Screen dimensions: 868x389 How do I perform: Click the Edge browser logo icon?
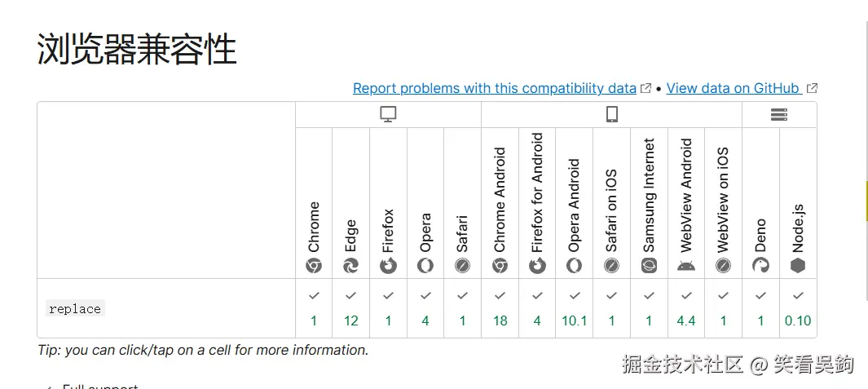click(x=350, y=265)
